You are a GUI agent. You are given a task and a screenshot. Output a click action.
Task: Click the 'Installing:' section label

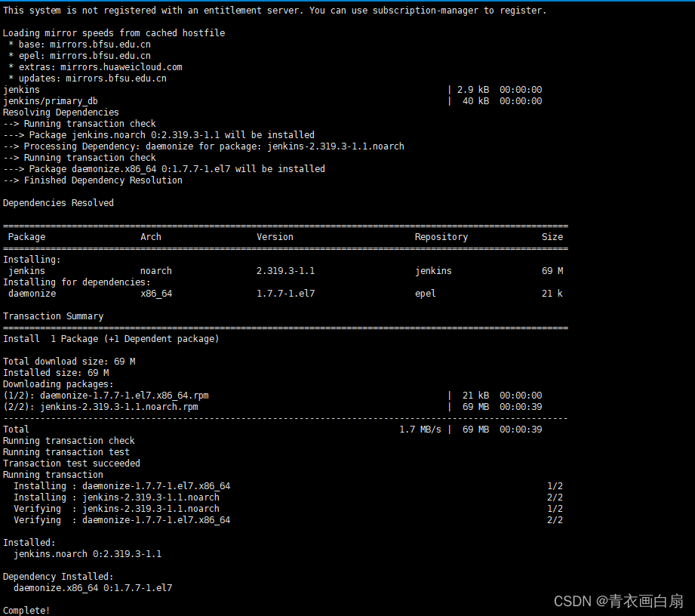pyautogui.click(x=32, y=260)
